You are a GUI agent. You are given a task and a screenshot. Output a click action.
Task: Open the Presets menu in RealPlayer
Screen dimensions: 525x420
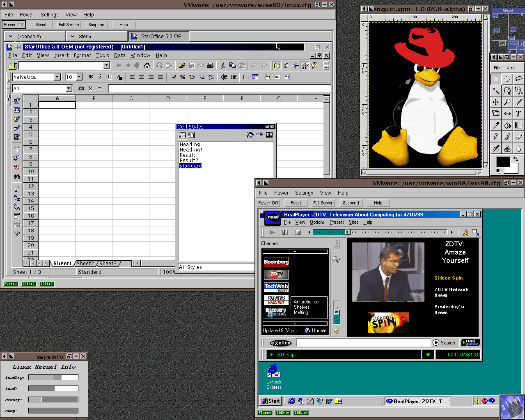coord(337,222)
